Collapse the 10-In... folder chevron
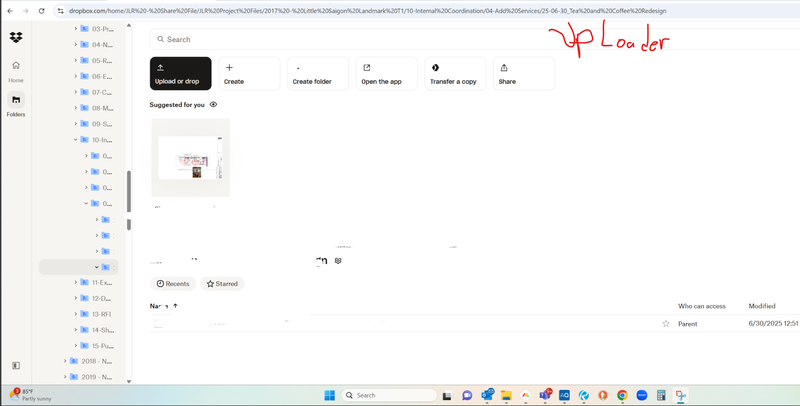 (76, 140)
